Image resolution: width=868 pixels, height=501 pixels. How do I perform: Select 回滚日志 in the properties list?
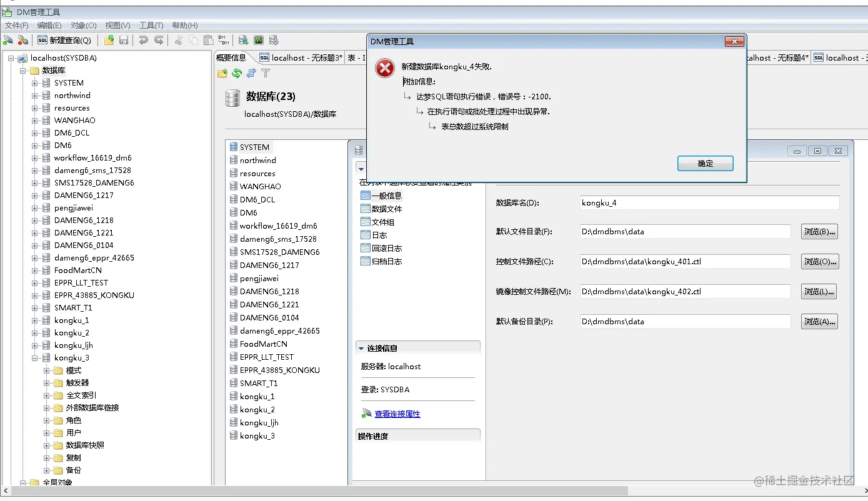[x=381, y=248]
